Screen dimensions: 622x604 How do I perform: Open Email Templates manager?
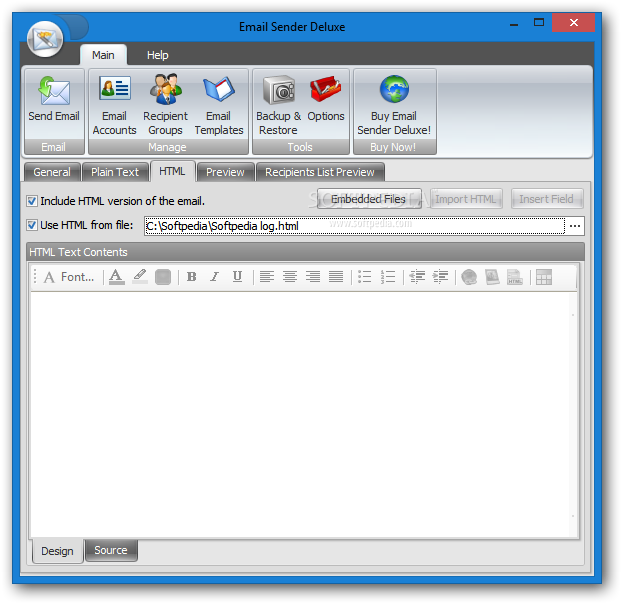pos(219,105)
